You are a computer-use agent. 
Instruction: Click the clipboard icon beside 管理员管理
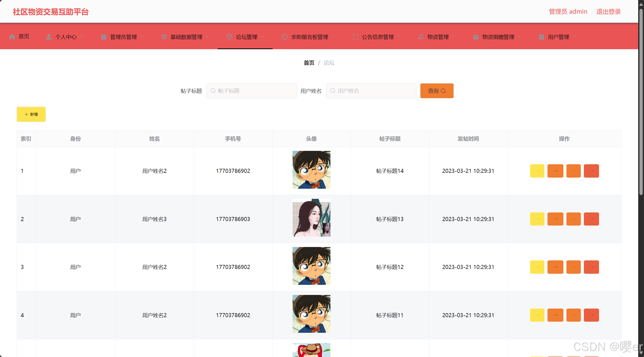pos(104,37)
